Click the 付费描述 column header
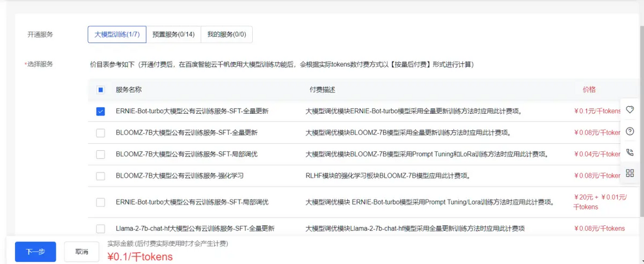This screenshot has width=644, height=264. click(323, 90)
